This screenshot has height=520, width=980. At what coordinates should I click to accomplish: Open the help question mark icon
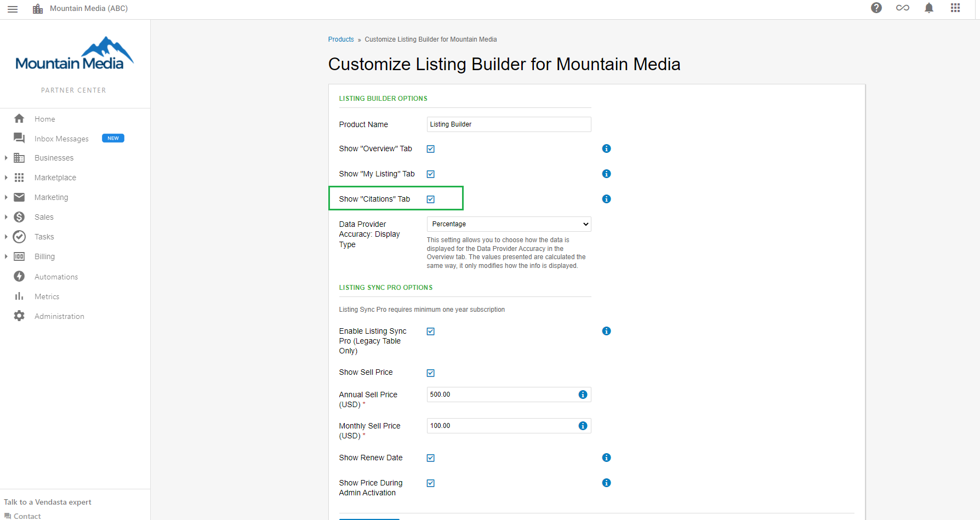point(876,8)
